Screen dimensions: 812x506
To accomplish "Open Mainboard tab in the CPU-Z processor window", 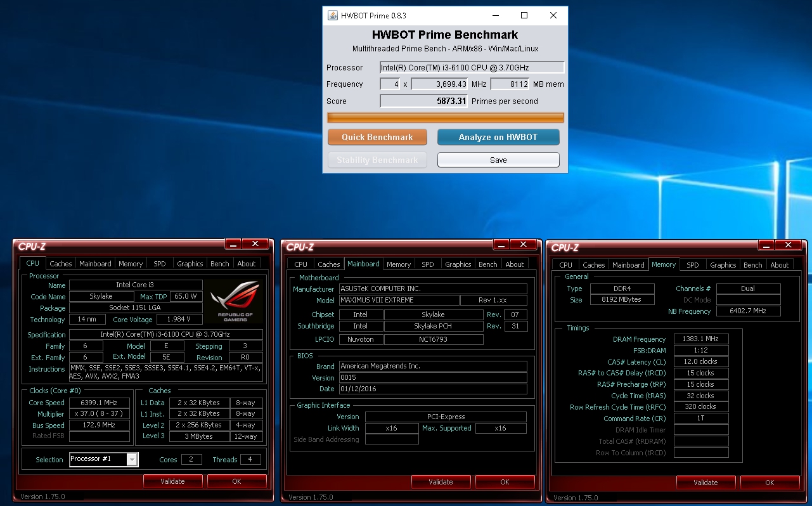I will tap(95, 264).
